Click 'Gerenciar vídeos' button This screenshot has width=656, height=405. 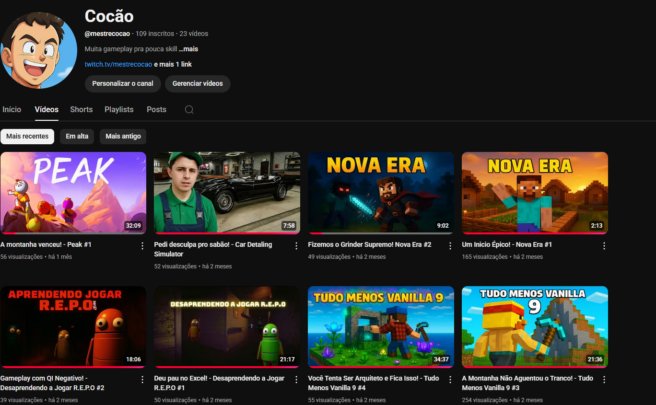click(x=197, y=84)
